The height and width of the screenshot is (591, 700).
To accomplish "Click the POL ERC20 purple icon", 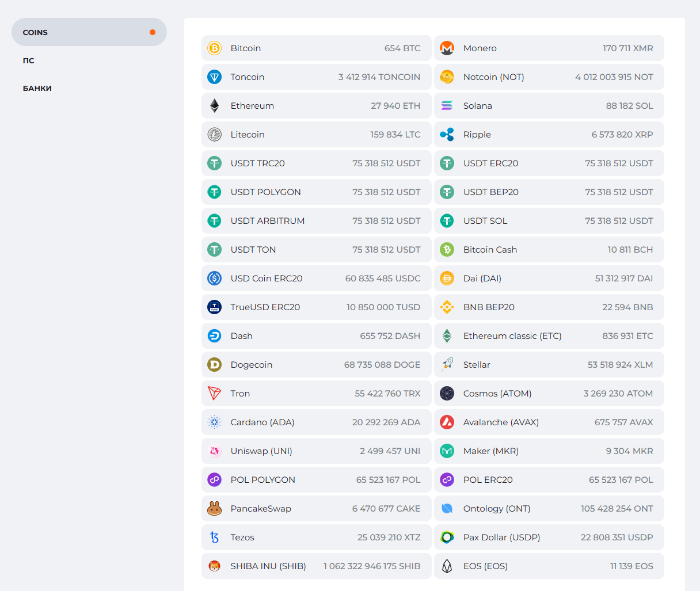I will click(447, 480).
